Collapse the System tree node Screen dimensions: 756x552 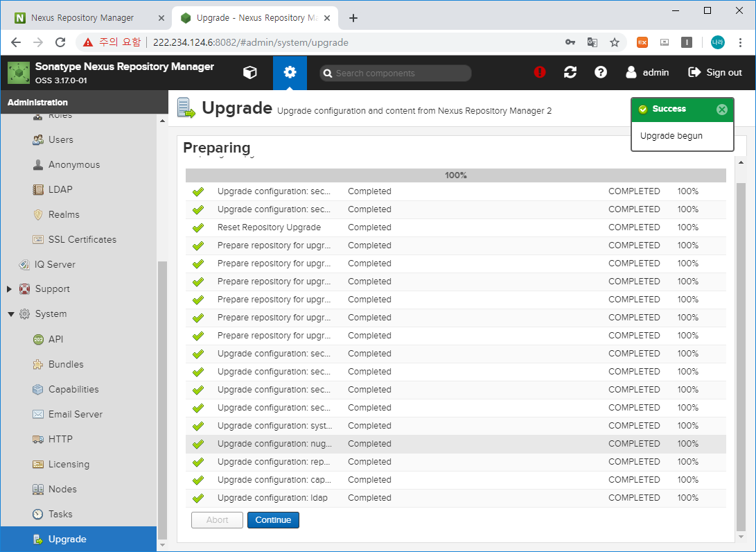10,314
